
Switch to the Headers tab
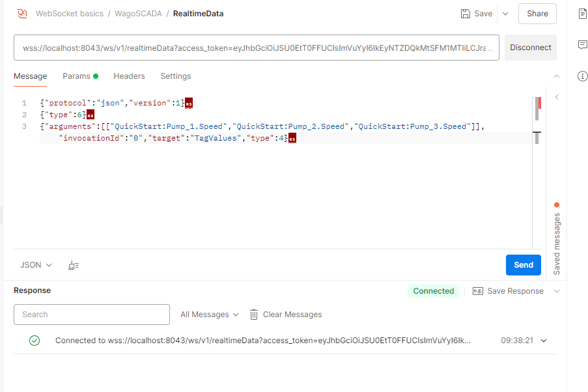click(129, 76)
